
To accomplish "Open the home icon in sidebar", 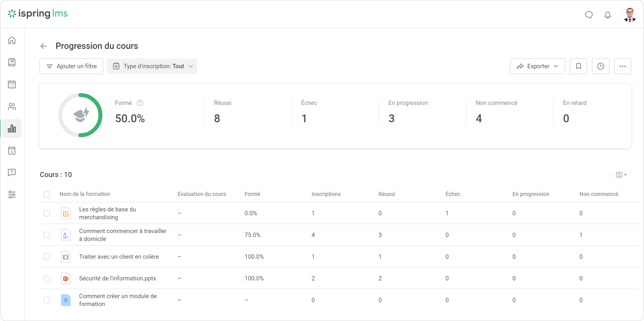I will [12, 40].
